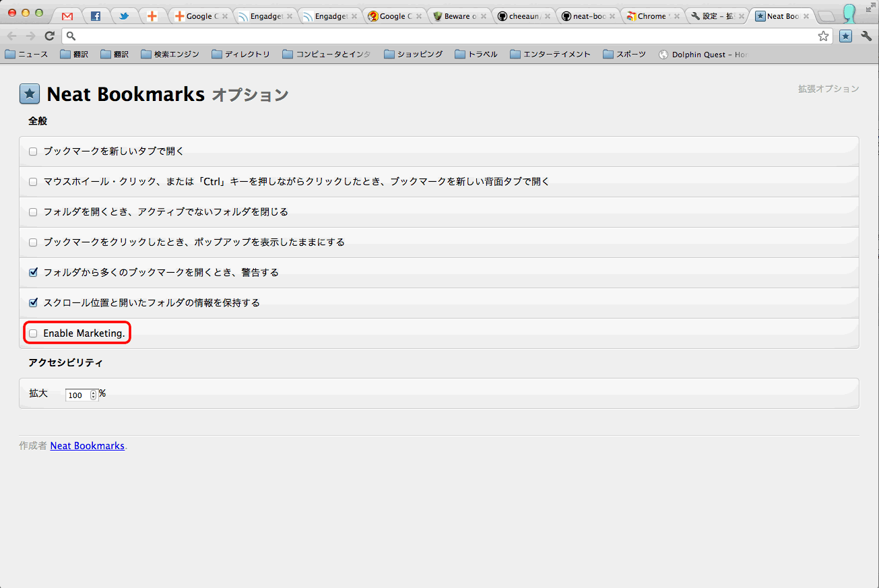879x588 pixels.
Task: Focus the address bar
Action: point(447,36)
